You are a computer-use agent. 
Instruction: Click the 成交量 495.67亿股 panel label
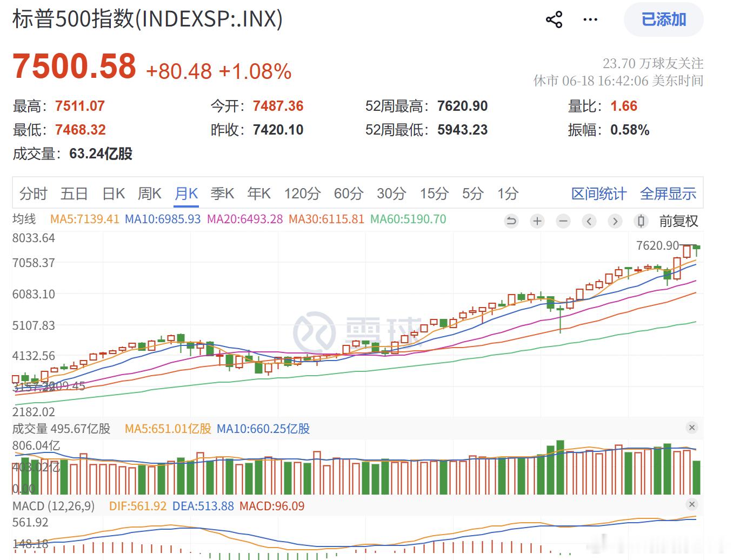62,429
